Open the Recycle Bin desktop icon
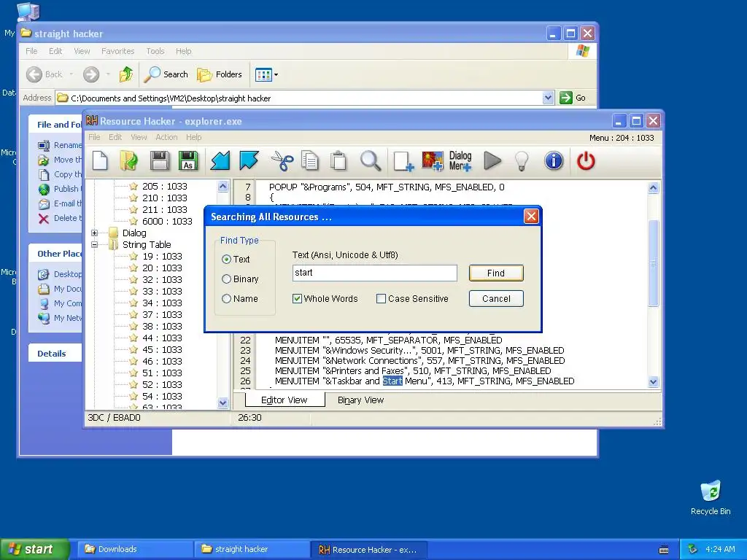 (711, 497)
